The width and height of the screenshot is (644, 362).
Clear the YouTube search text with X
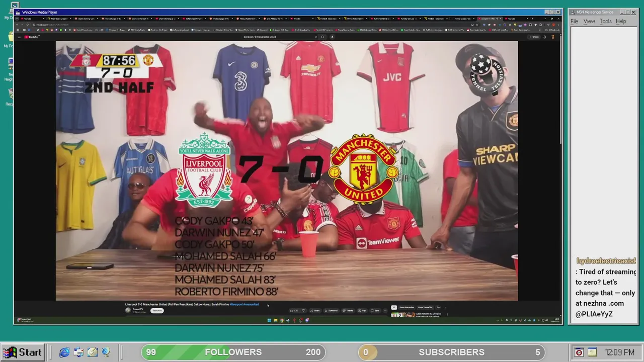(316, 37)
